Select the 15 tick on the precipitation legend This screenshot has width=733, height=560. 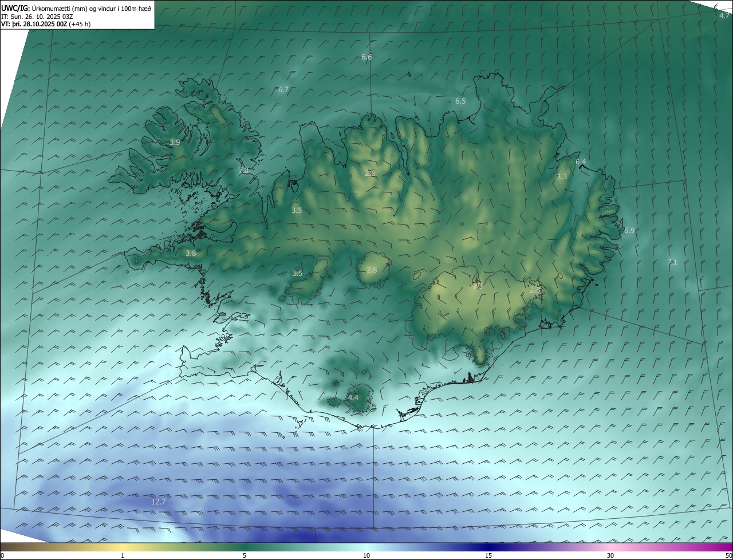pyautogui.click(x=488, y=555)
